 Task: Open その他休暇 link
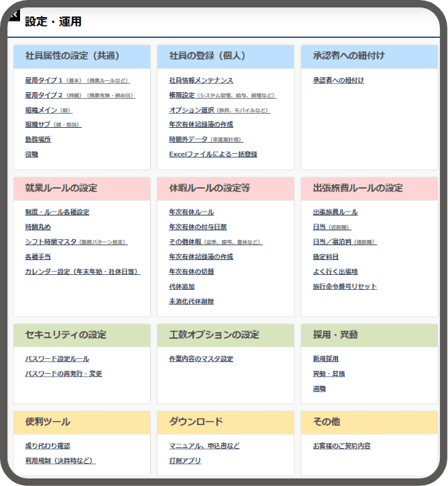[x=215, y=242]
